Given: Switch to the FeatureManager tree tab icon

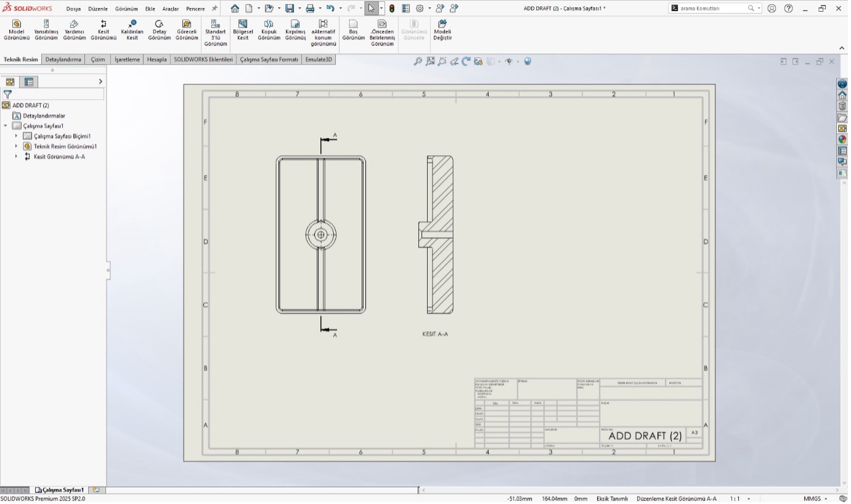Looking at the screenshot, I should pyautogui.click(x=10, y=81).
